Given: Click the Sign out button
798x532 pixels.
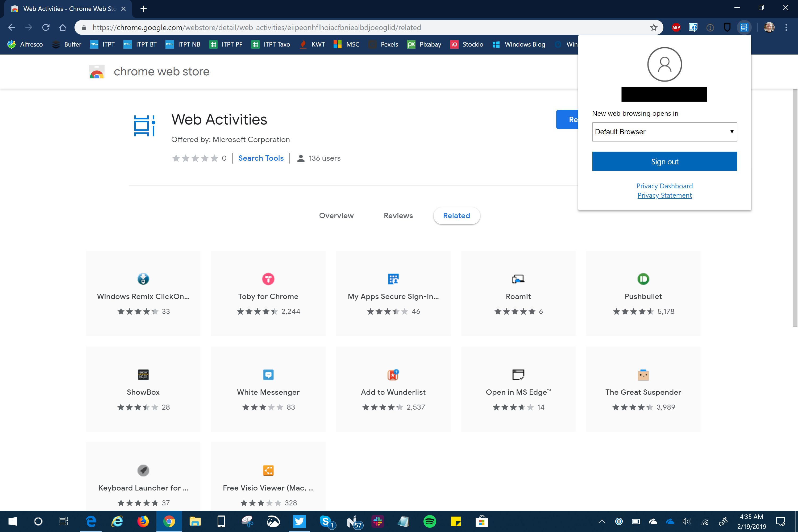Looking at the screenshot, I should 664,161.
